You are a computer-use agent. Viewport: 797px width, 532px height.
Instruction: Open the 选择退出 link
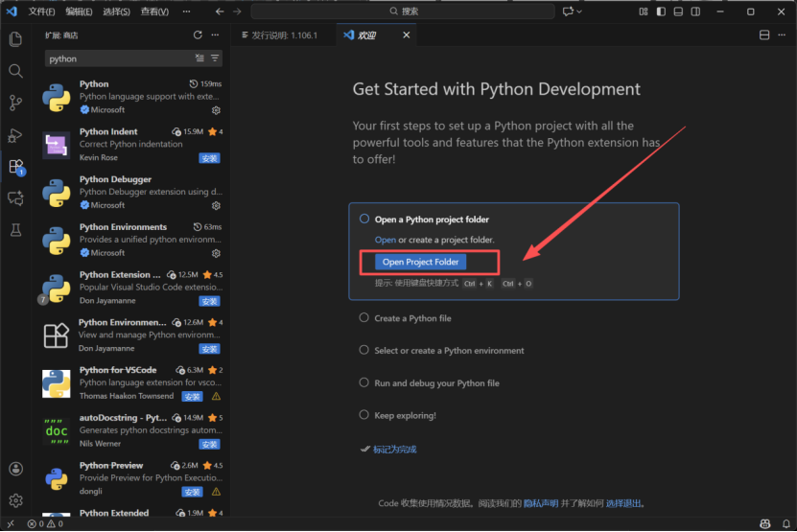[623, 503]
